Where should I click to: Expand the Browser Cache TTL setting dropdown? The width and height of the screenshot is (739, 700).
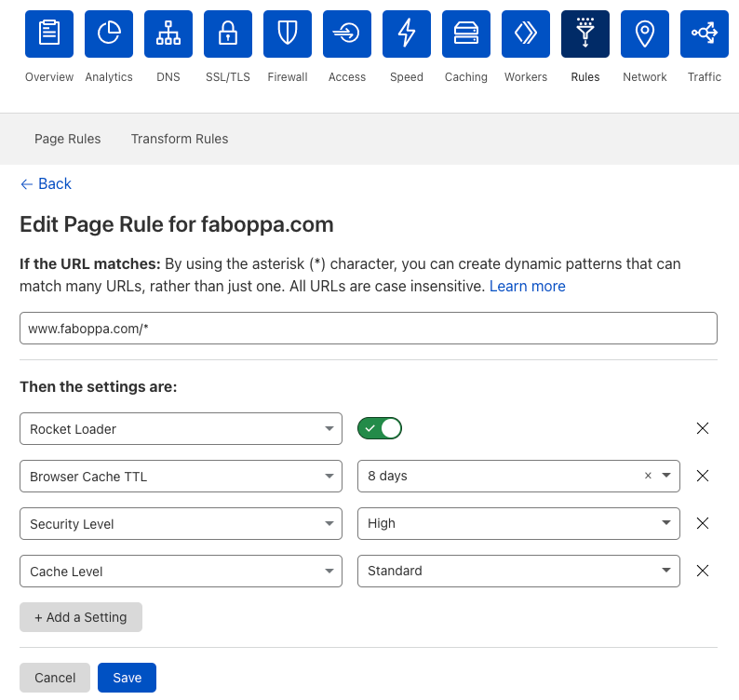tap(181, 476)
